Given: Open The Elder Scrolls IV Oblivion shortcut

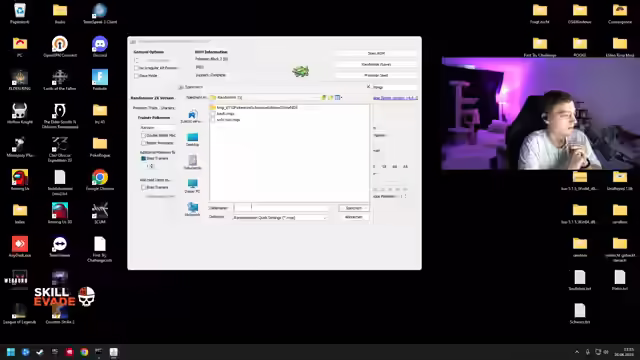Looking at the screenshot, I should click(x=60, y=116).
